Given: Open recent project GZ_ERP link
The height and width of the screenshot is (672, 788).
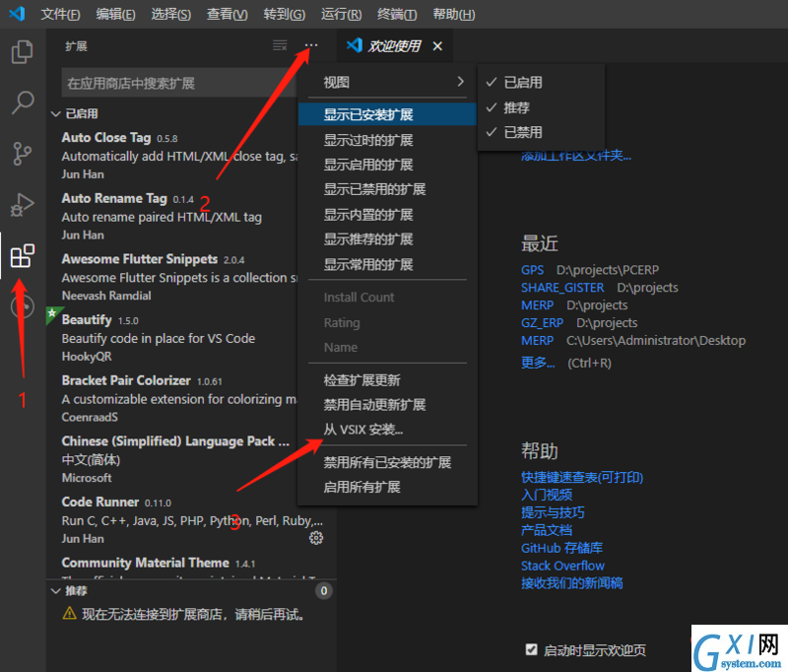Looking at the screenshot, I should pos(542,322).
